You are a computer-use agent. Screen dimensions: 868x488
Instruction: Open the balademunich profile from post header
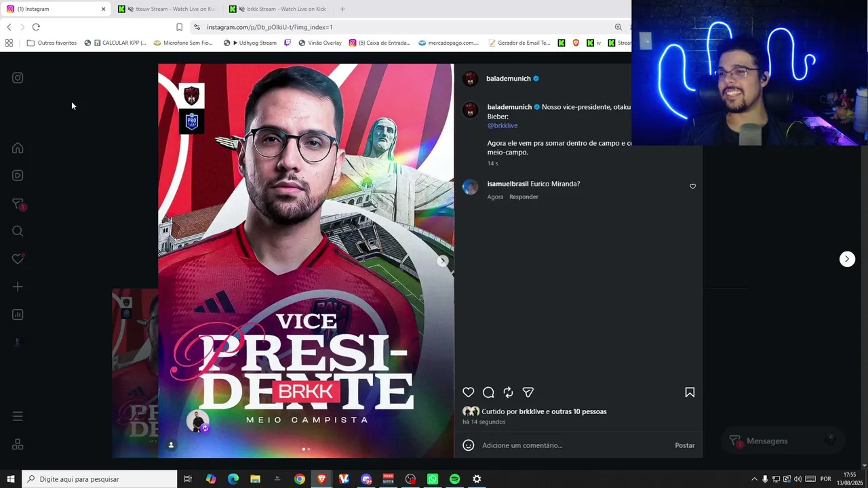pyautogui.click(x=509, y=79)
